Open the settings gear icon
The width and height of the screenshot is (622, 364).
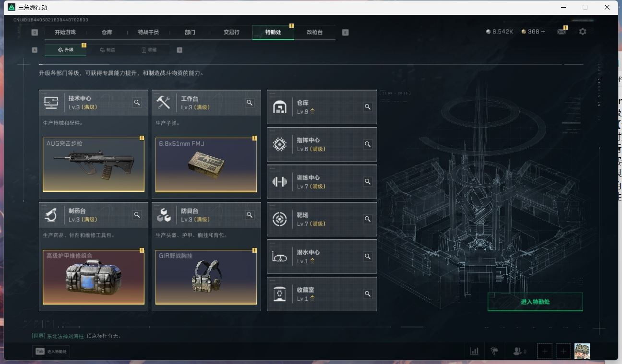point(583,32)
